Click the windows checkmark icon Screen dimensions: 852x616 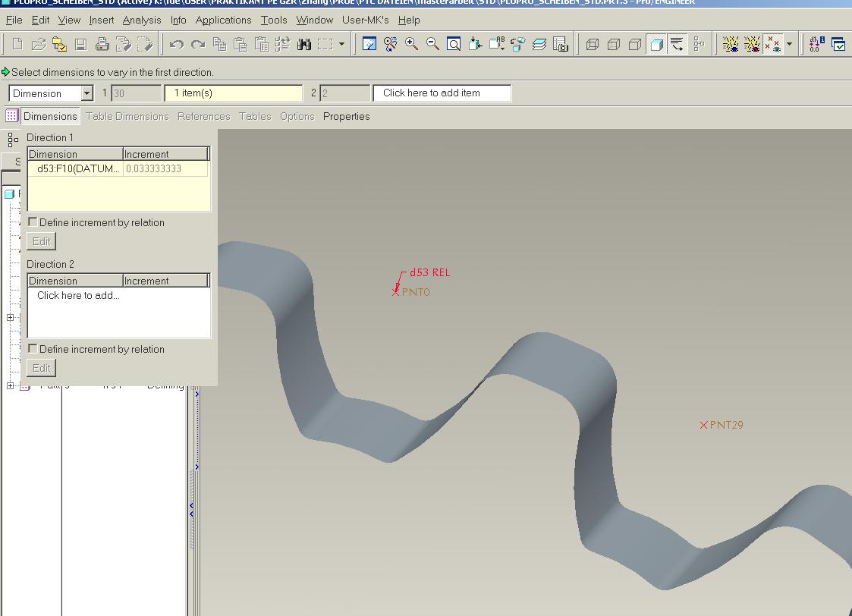coord(838,44)
